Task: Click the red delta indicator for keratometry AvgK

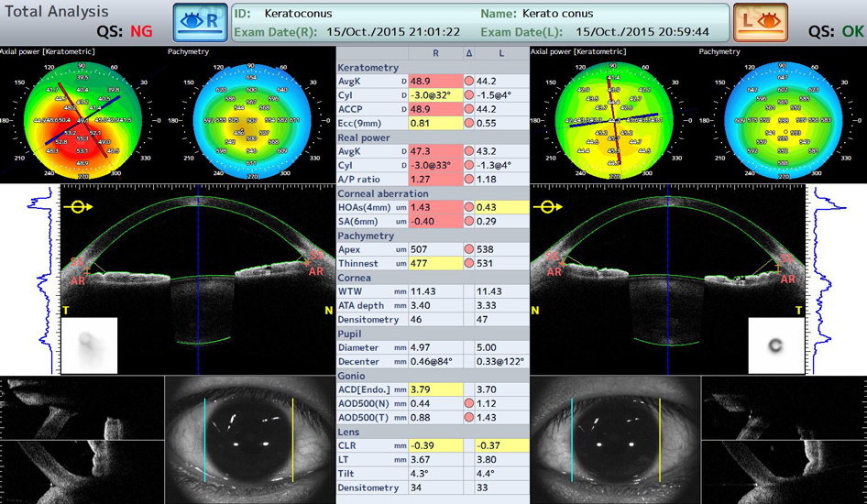Action: tap(468, 81)
